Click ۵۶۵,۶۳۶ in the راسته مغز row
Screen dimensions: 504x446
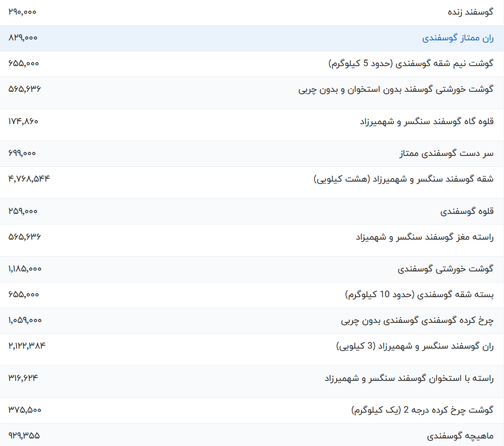tap(24, 237)
